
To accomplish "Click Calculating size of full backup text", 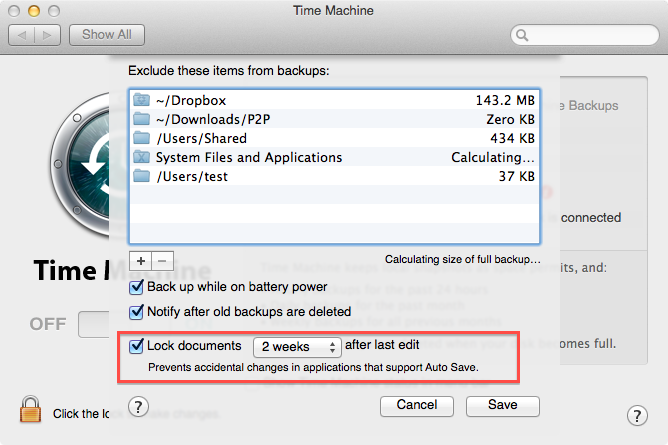I will pos(463,259).
